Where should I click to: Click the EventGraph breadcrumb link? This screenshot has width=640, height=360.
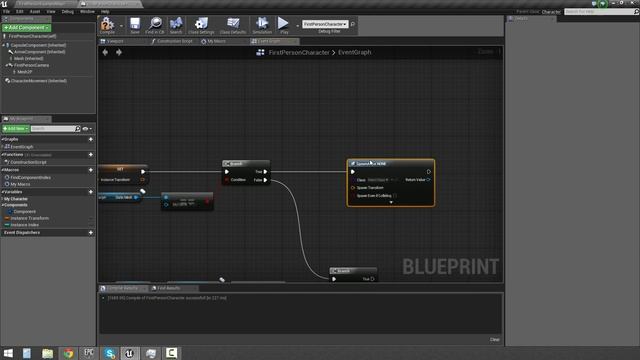tap(354, 52)
